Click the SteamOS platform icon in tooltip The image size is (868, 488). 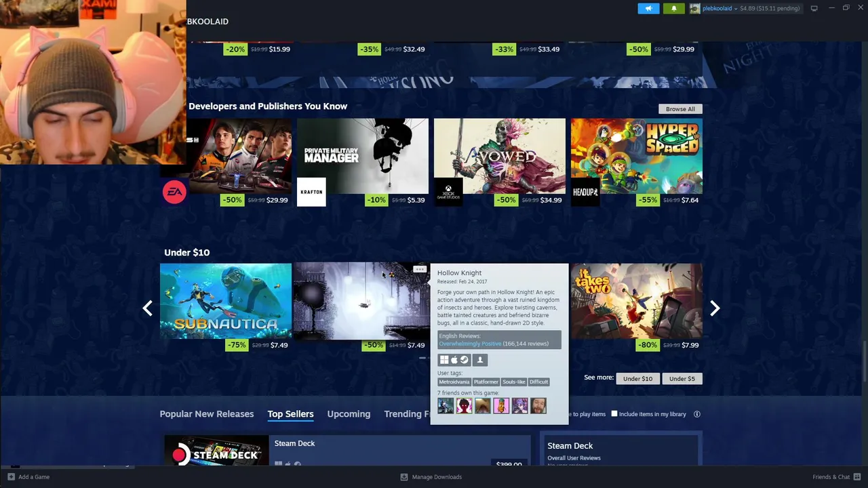coord(464,360)
